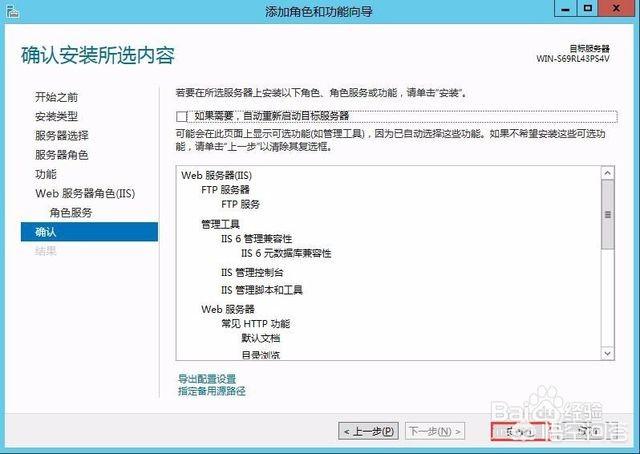Click the 指定备用源路径 link

coord(211,391)
